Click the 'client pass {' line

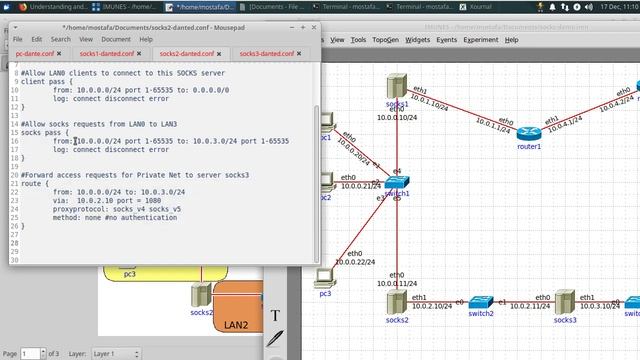[47, 82]
